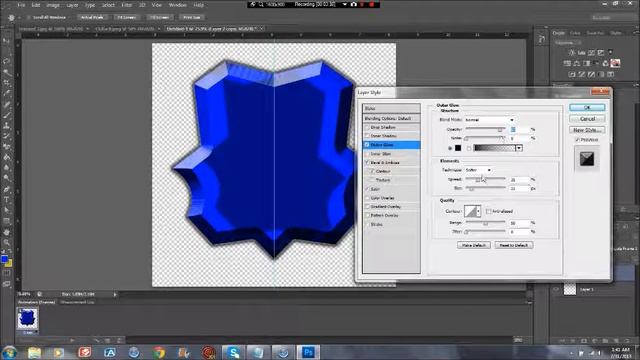640x360 pixels.
Task: Toggle the Satin effect checkbox
Action: (367, 189)
